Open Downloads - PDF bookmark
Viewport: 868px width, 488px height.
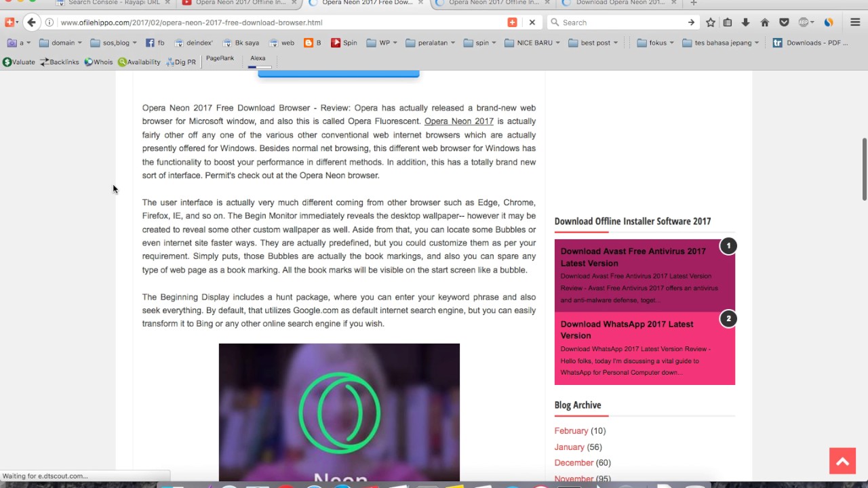tap(810, 43)
